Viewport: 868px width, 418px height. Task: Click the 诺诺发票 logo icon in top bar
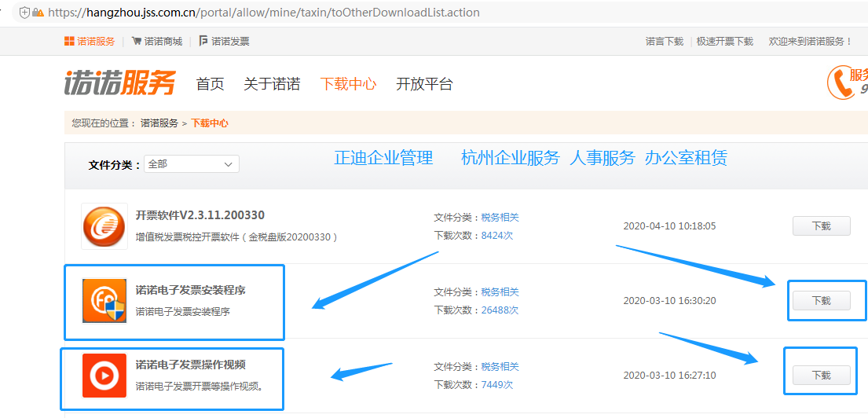coord(203,41)
